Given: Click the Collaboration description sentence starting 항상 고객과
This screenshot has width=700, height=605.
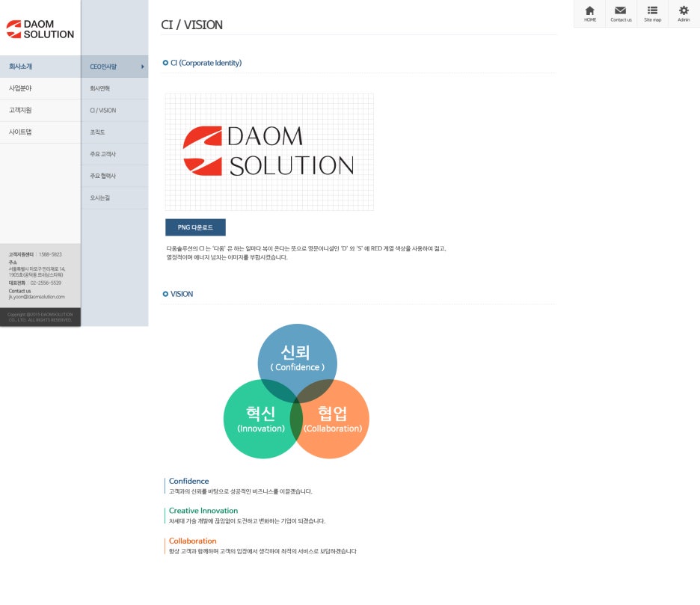Looking at the screenshot, I should click(262, 551).
